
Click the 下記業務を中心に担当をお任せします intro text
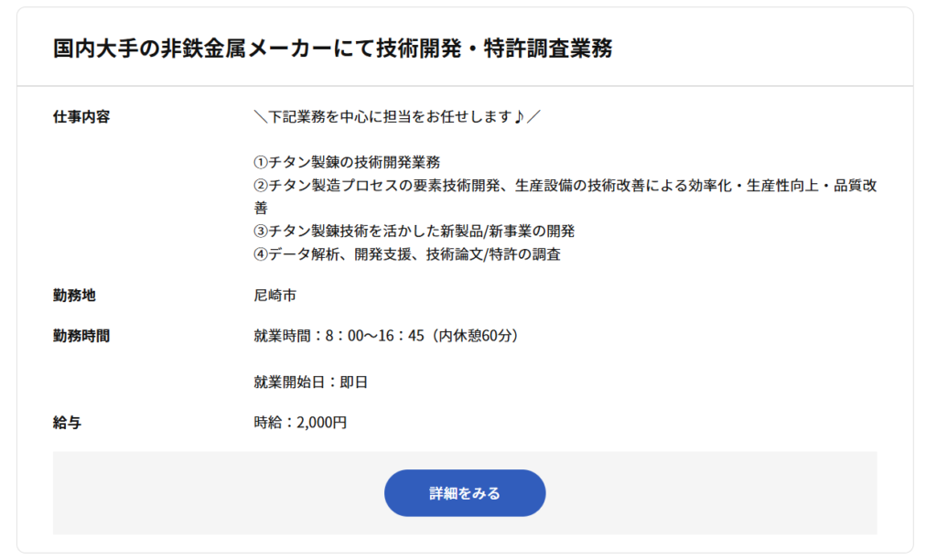click(x=389, y=117)
